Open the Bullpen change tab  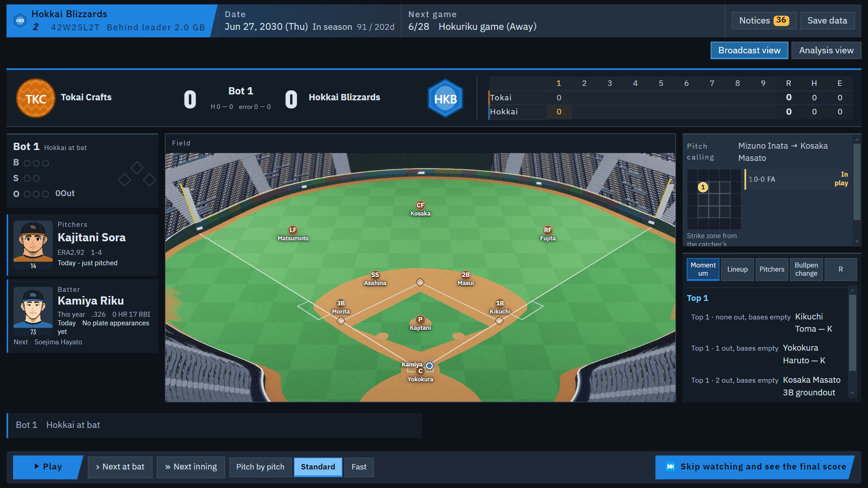(807, 269)
